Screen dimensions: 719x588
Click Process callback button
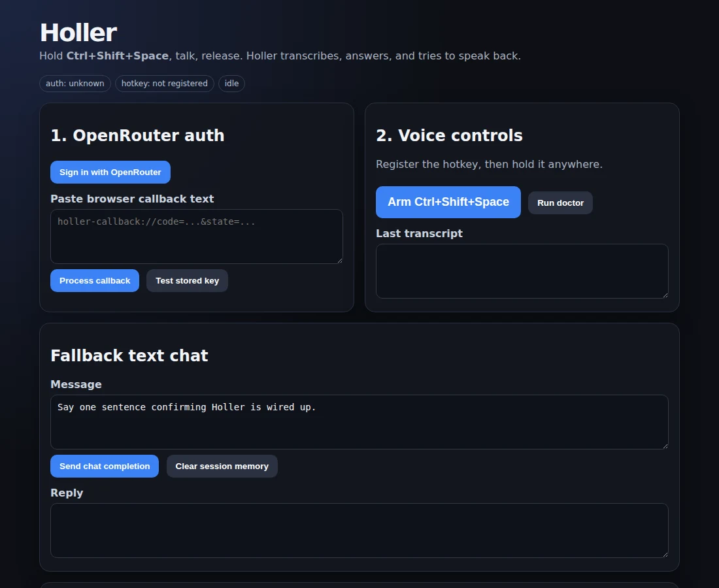(95, 280)
